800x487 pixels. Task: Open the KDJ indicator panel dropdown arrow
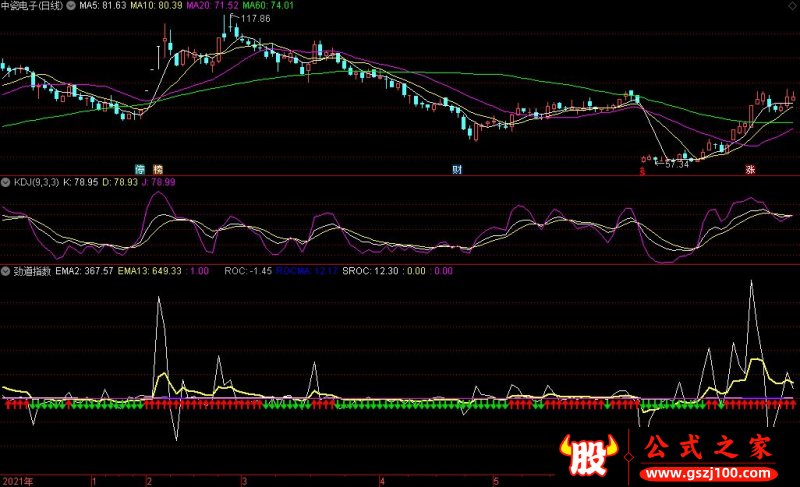[6, 183]
